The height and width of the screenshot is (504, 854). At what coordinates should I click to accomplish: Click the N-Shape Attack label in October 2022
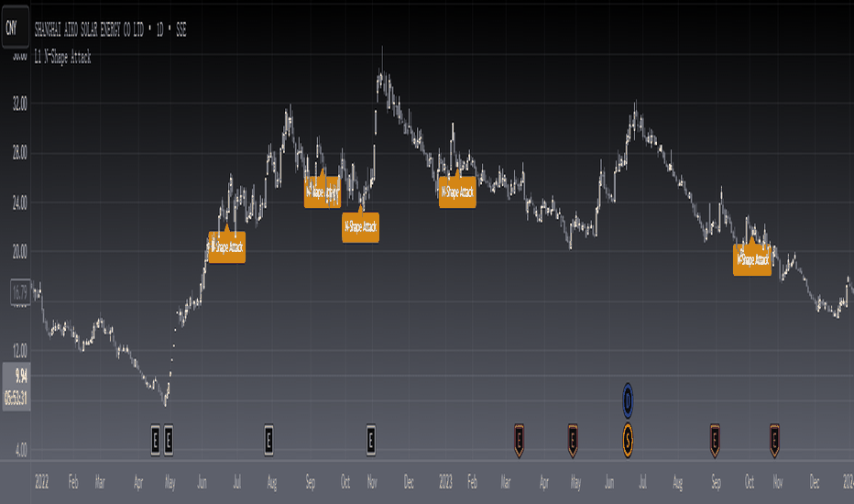[360, 226]
